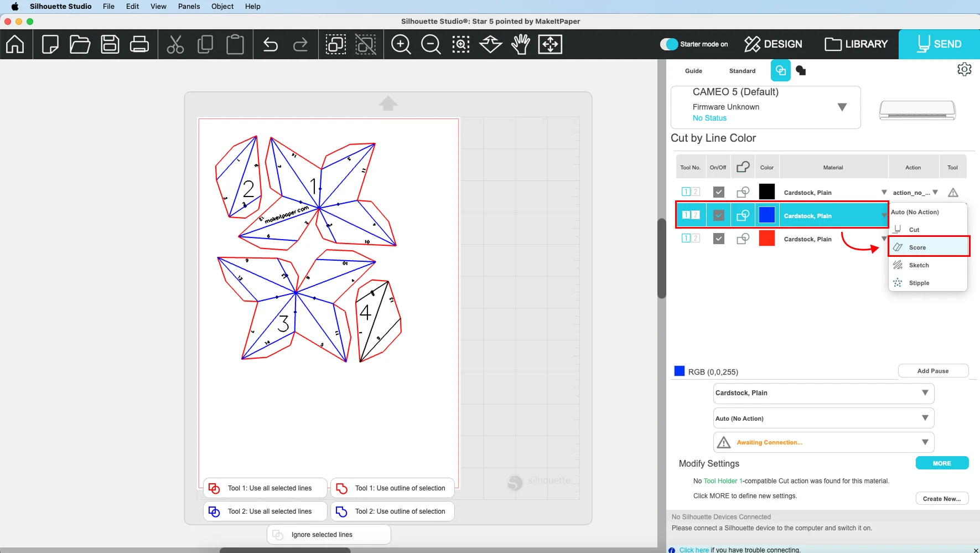The width and height of the screenshot is (980, 553).
Task: Click the MORE button
Action: click(x=942, y=463)
